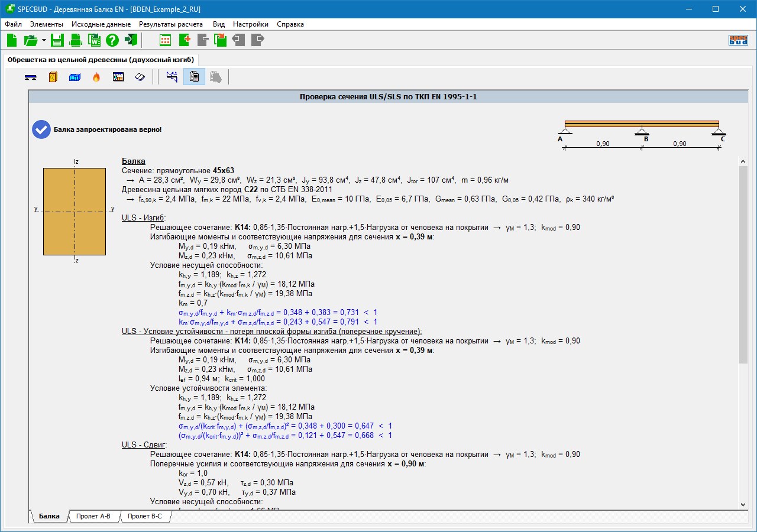
Task: Click the SPECBUD logo button
Action: pos(738,40)
